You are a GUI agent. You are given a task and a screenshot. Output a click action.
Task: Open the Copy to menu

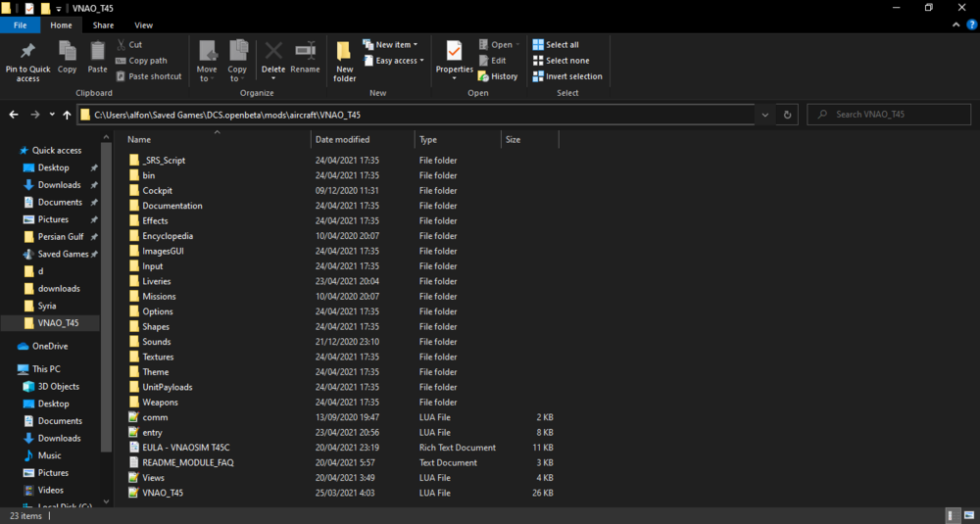coord(237,61)
